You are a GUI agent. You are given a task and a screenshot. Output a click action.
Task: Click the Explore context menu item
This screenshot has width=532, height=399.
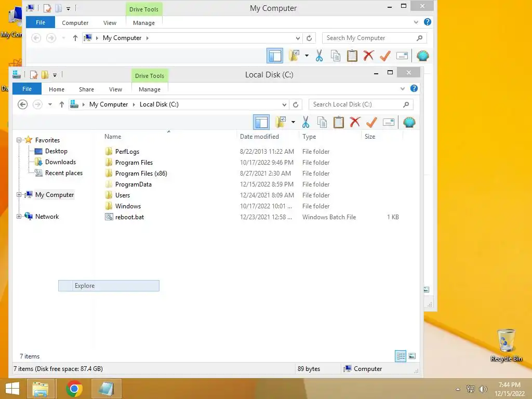tap(109, 286)
